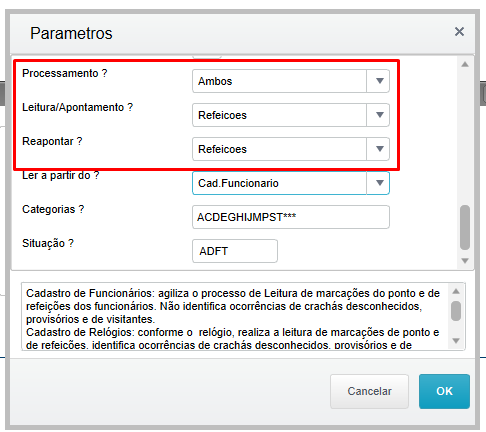This screenshot has width=486, height=432.
Task: Click the Cad.Funcionario combo box
Action: (291, 183)
